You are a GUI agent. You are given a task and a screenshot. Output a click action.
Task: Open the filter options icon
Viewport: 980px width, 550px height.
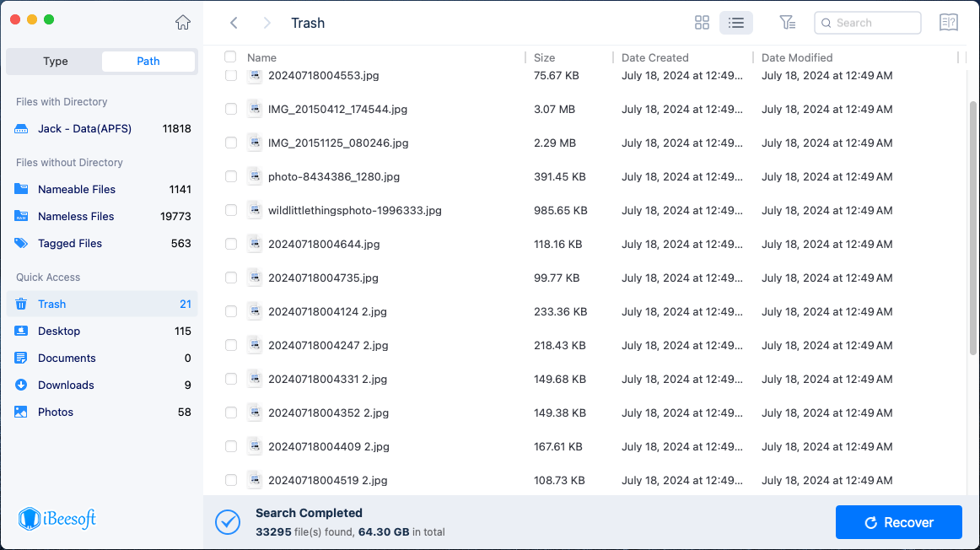coord(788,23)
